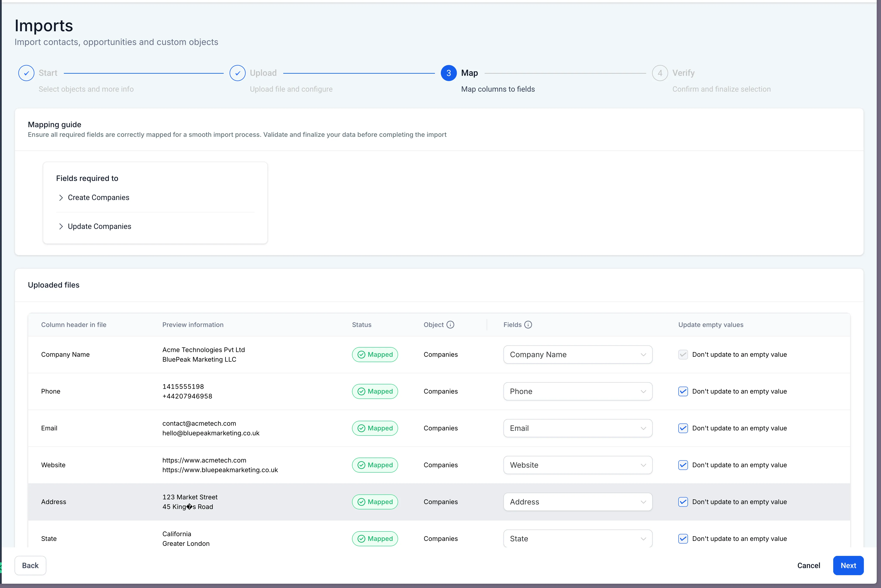Click the step 4 Verify circle

(660, 73)
